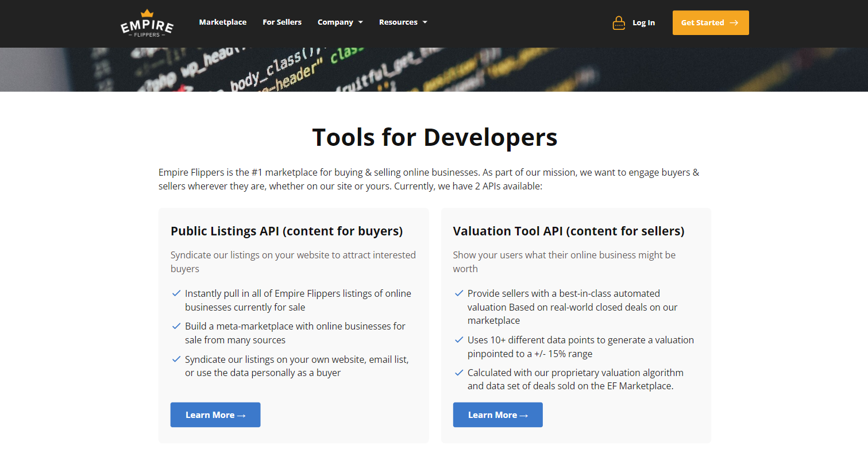Click the caret arrow next to Company
This screenshot has height=457, width=868.
pos(361,22)
